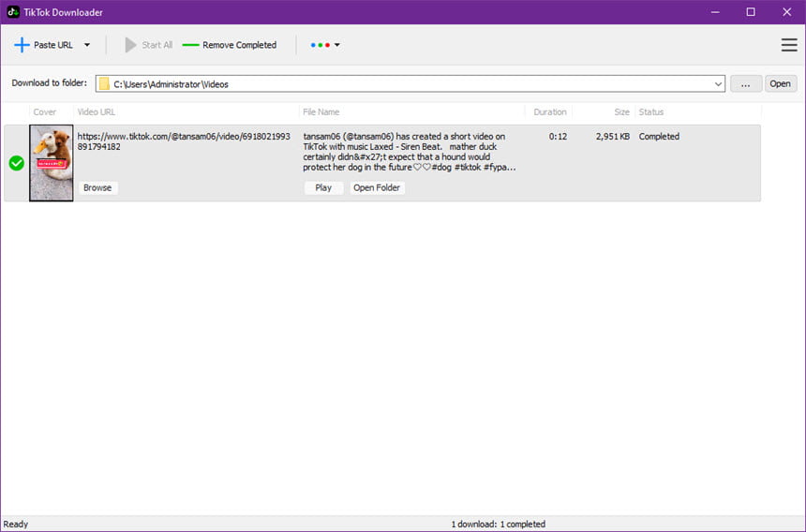This screenshot has height=532, width=806.
Task: Click the Browse button under video URL
Action: 97,188
